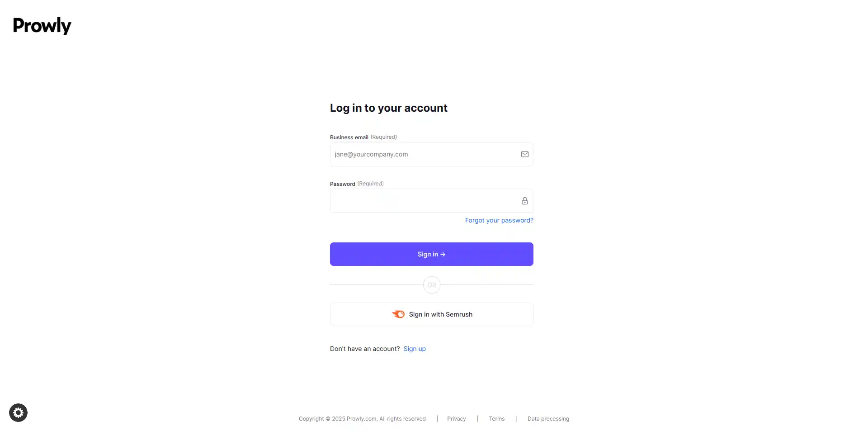Screen dimensions: 868x431
Task: Click the 'Password' field label
Action: 343,184
